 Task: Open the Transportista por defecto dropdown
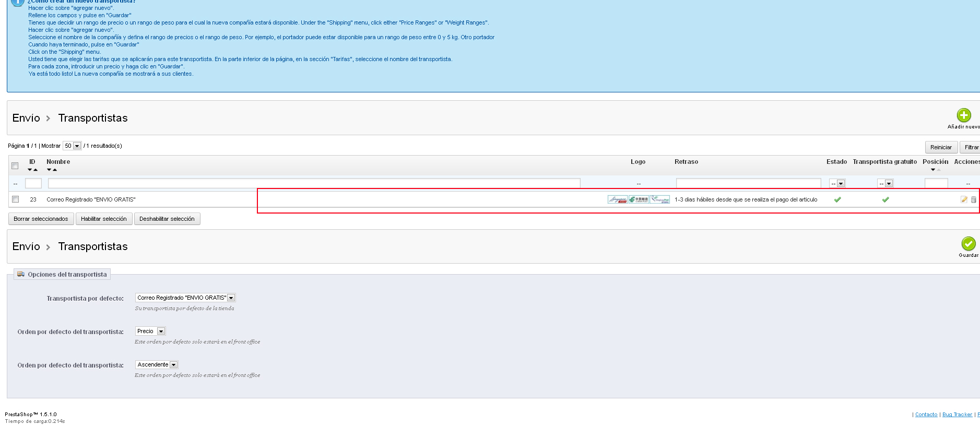(185, 298)
